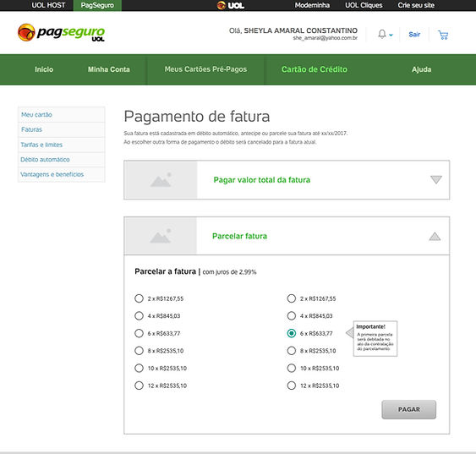
Task: Open Cartão de Crédito menu
Action: point(315,69)
